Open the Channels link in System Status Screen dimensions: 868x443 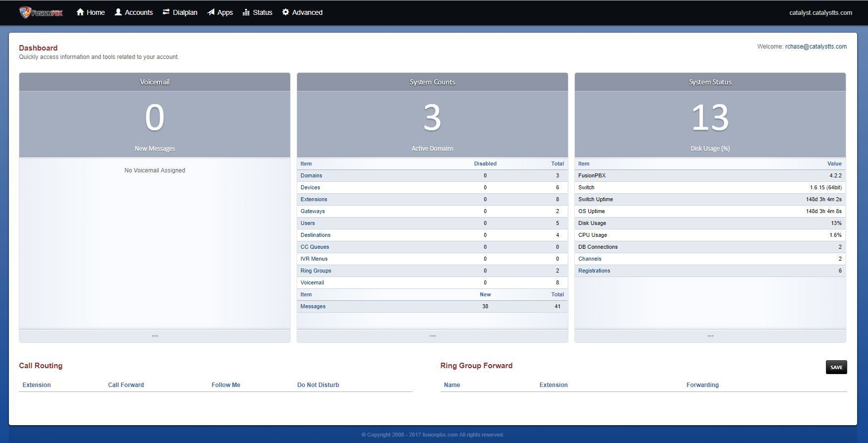point(590,259)
